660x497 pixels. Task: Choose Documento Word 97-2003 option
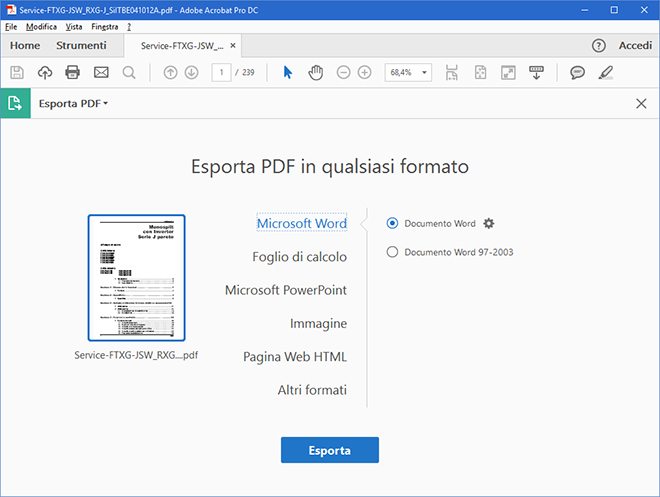392,252
